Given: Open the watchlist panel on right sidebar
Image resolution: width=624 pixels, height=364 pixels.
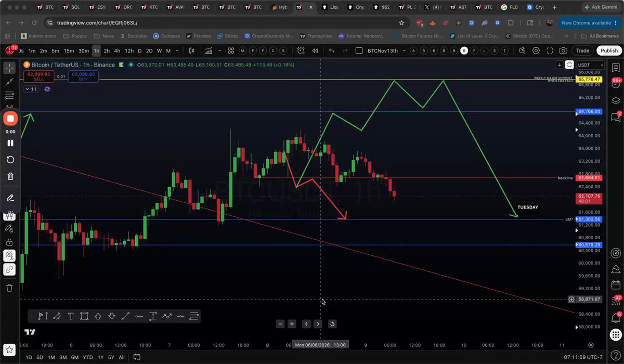Looking at the screenshot, I should (x=616, y=68).
